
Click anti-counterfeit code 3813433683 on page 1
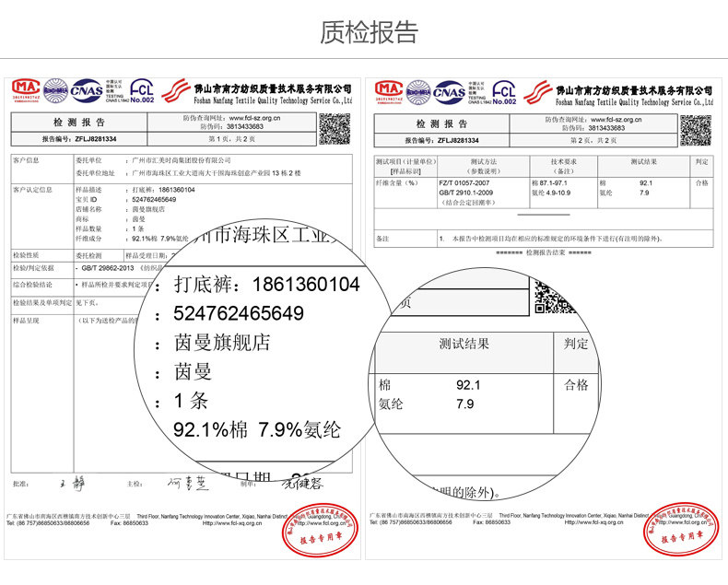245,126
